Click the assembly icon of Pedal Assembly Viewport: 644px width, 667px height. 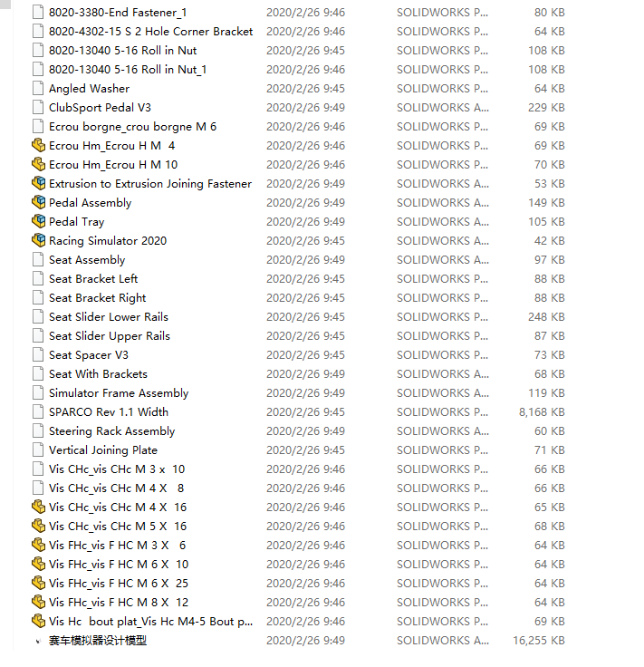(x=38, y=202)
